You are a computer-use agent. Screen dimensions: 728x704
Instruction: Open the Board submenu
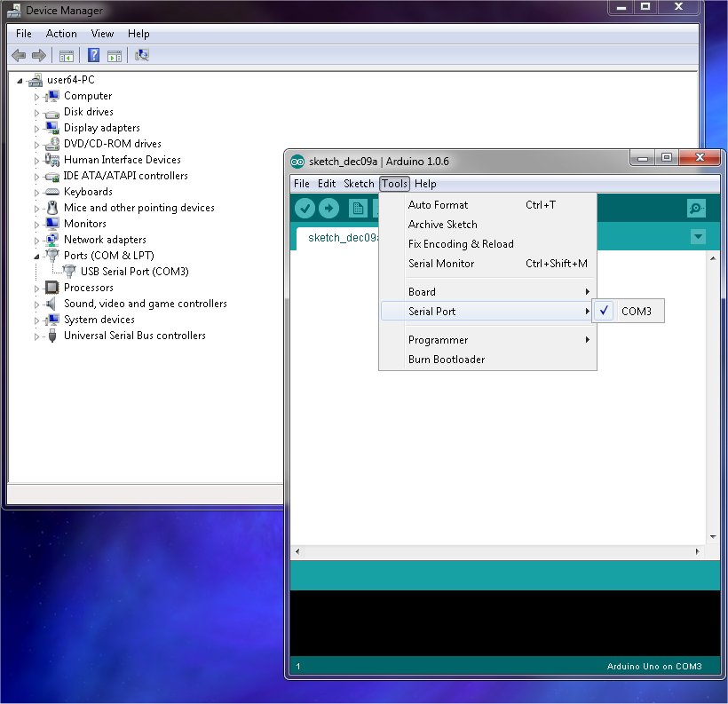coord(488,291)
